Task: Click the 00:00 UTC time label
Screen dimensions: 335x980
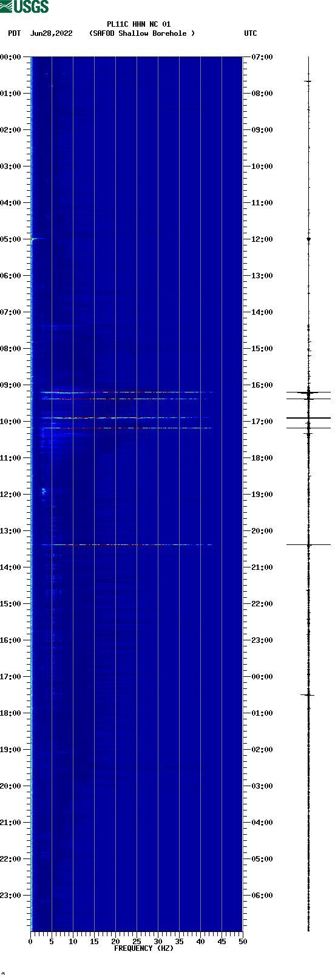Action: pyautogui.click(x=262, y=677)
